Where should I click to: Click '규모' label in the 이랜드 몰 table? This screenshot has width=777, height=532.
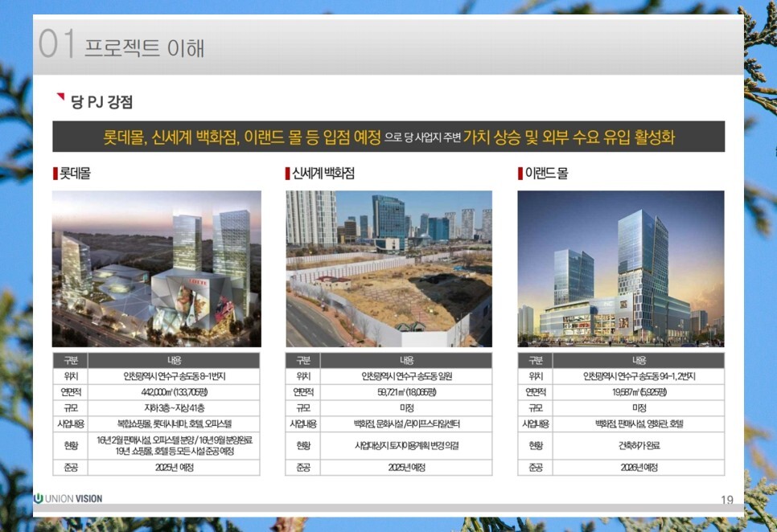(x=535, y=408)
